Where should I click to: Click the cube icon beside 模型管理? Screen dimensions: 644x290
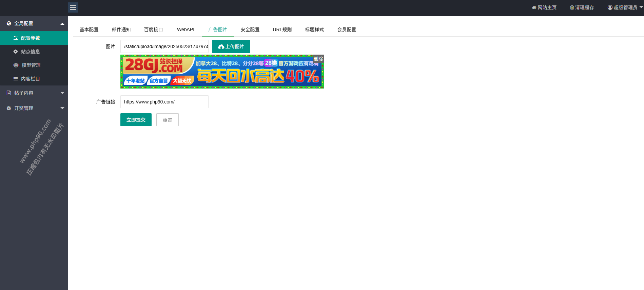coord(16,65)
